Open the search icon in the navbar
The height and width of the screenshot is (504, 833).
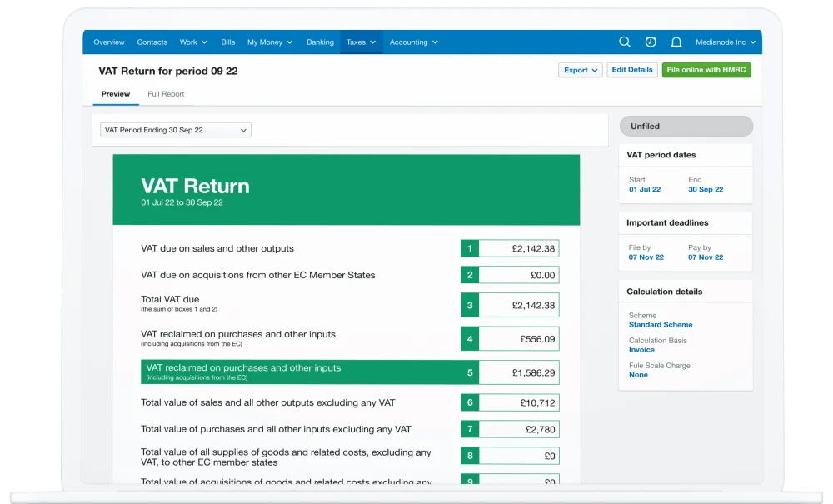click(625, 42)
